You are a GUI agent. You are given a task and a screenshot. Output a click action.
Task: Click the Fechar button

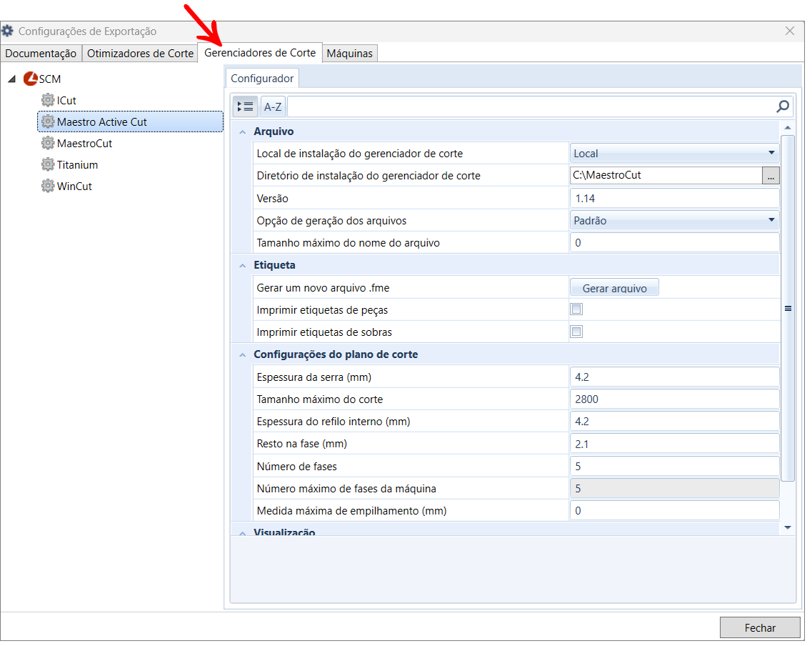pyautogui.click(x=760, y=628)
